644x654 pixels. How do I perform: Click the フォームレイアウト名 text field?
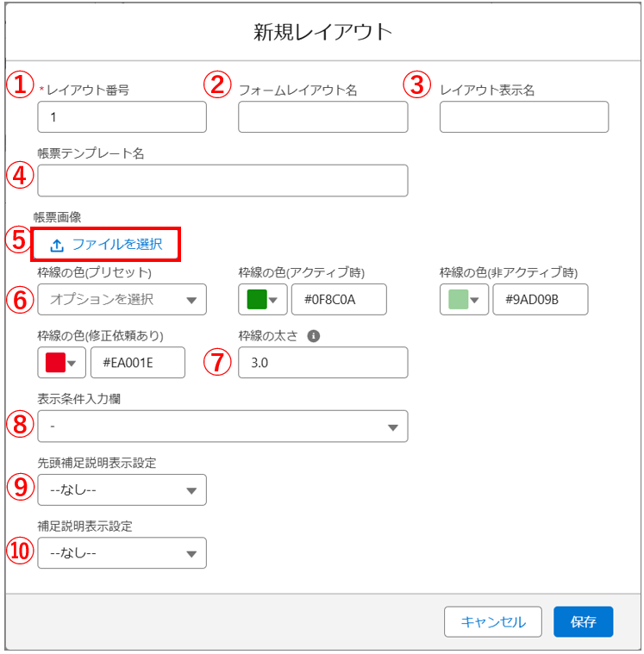tap(322, 117)
